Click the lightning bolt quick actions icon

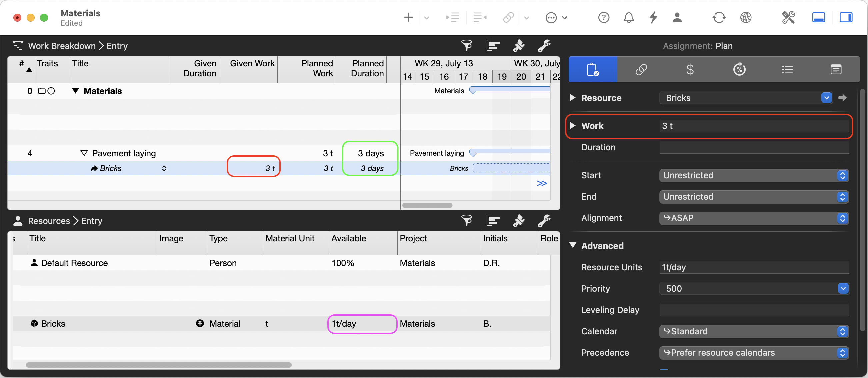coord(653,17)
